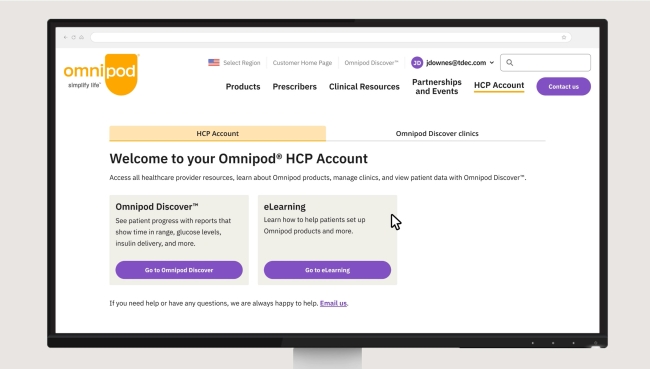Viewport: 650px width, 369px height.
Task: Click the 'Learn how to help patients' description
Action: 314,225
